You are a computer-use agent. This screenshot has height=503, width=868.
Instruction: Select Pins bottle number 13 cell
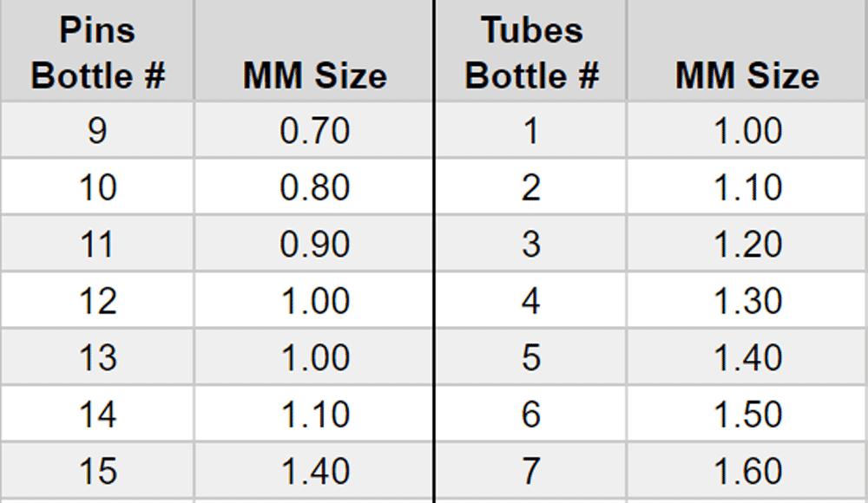(97, 358)
